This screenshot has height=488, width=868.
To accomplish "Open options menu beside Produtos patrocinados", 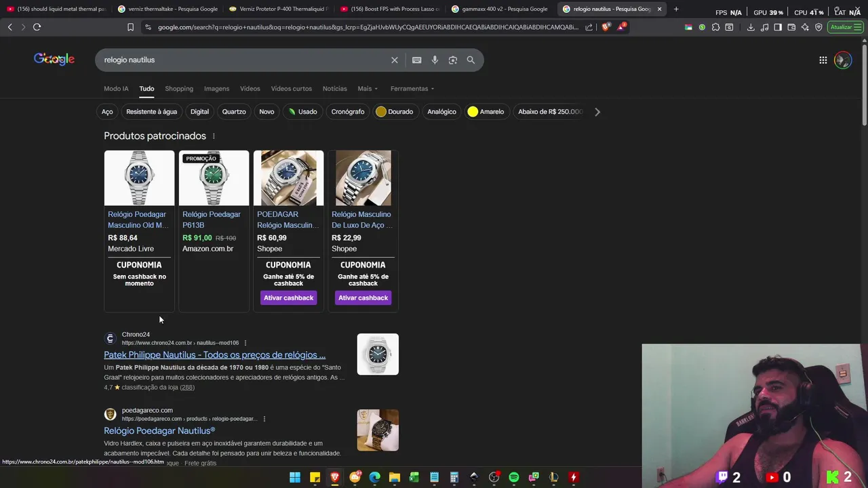I will tap(214, 136).
